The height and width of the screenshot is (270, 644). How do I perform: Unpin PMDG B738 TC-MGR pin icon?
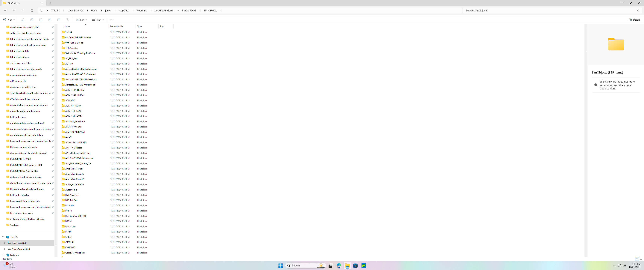click(53, 159)
